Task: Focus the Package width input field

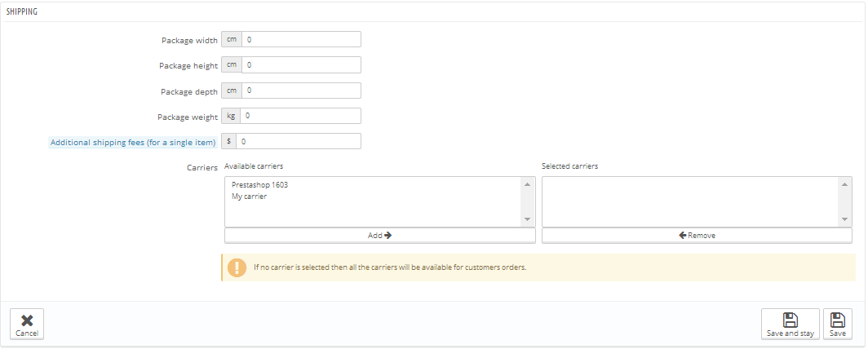Action: coord(301,39)
